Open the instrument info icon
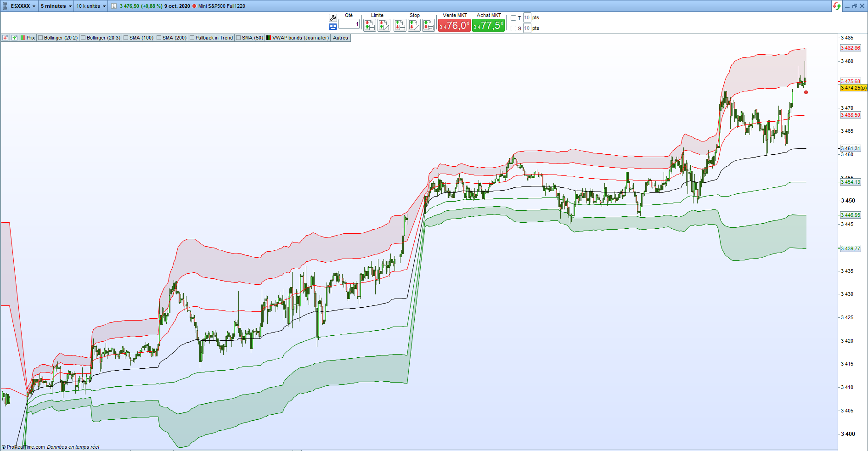Screen dimensions: 868x451 (113, 6)
